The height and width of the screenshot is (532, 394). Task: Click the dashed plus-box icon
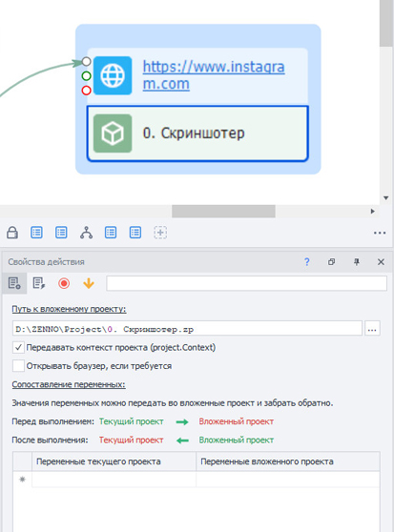click(x=160, y=233)
